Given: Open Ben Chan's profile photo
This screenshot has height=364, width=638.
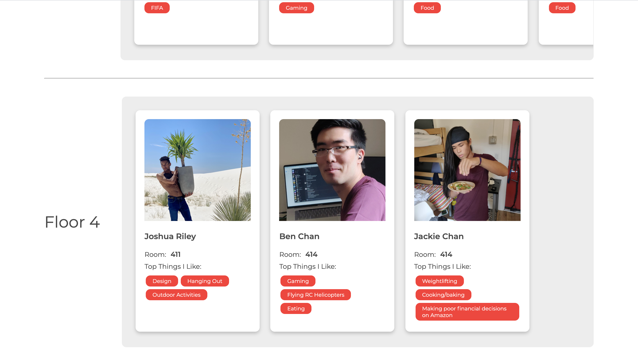Looking at the screenshot, I should (x=332, y=170).
